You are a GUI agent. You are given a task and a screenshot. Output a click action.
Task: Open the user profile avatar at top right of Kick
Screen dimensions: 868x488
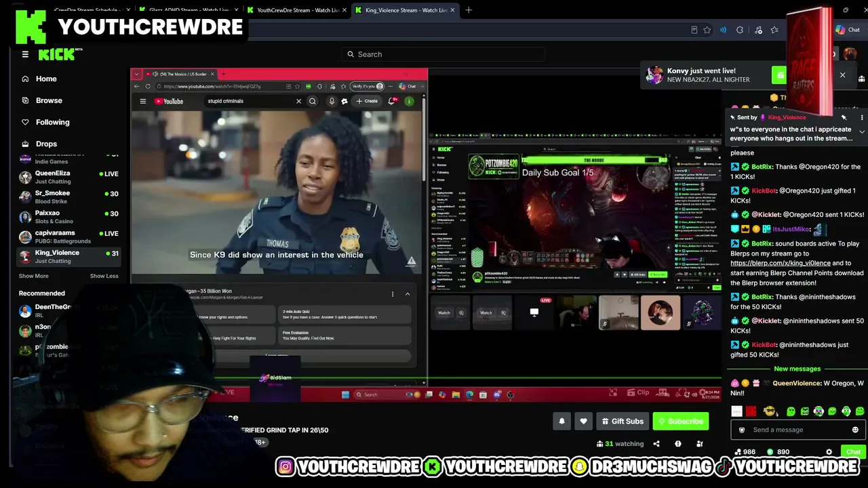pos(850,54)
